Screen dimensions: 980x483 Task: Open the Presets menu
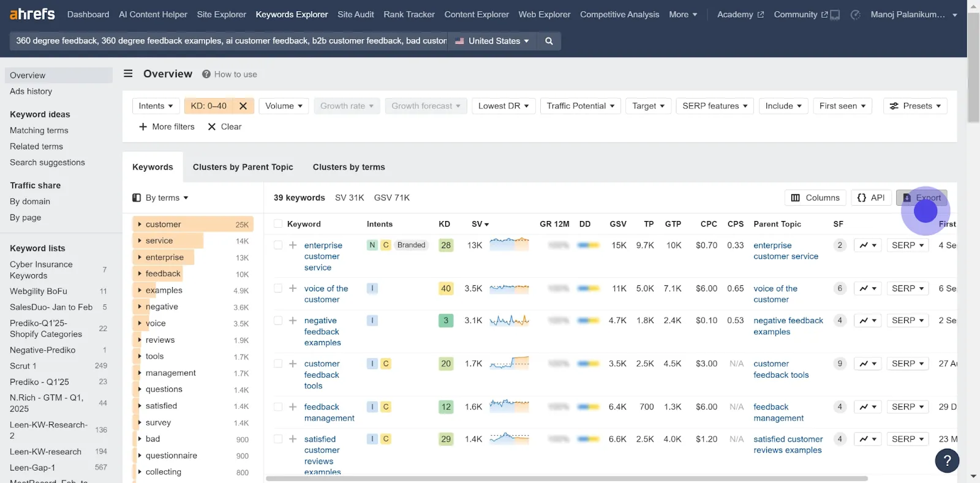point(915,106)
